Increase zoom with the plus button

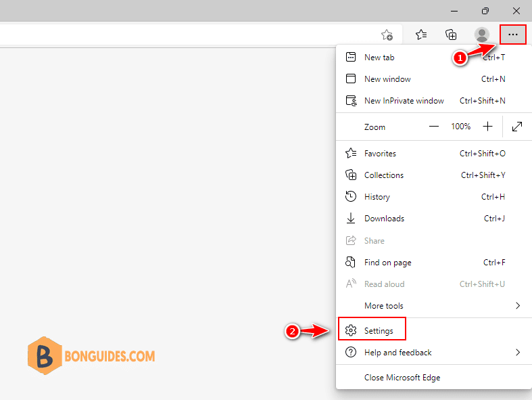[487, 127]
